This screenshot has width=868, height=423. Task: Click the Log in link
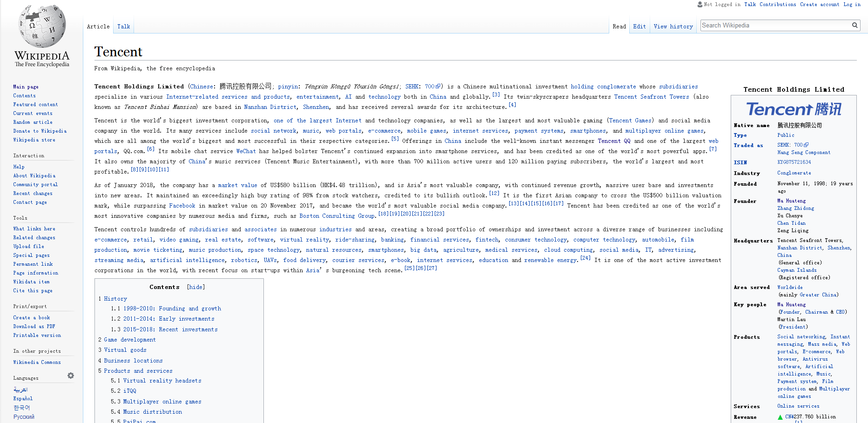(852, 4)
